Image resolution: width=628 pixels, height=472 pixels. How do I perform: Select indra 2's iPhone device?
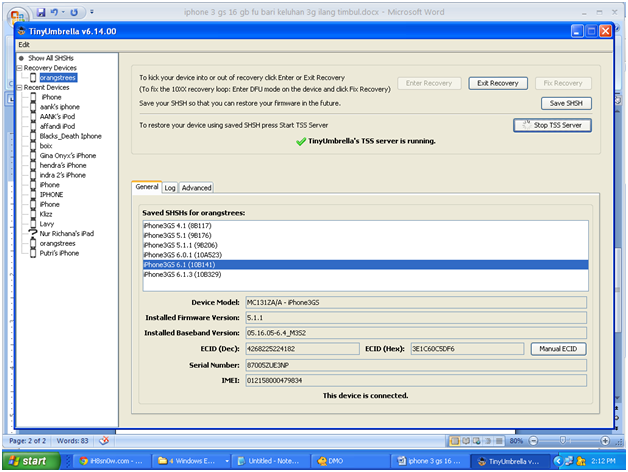62,175
